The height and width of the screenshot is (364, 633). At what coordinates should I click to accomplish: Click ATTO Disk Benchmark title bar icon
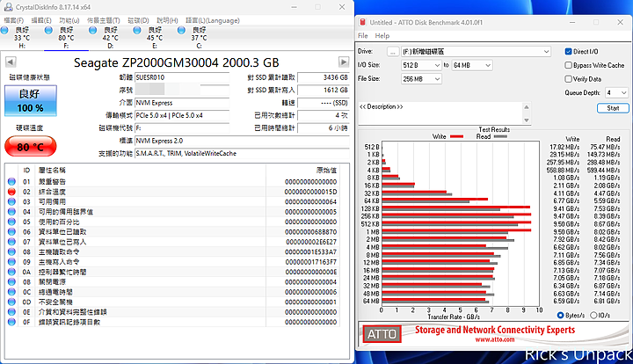(362, 22)
